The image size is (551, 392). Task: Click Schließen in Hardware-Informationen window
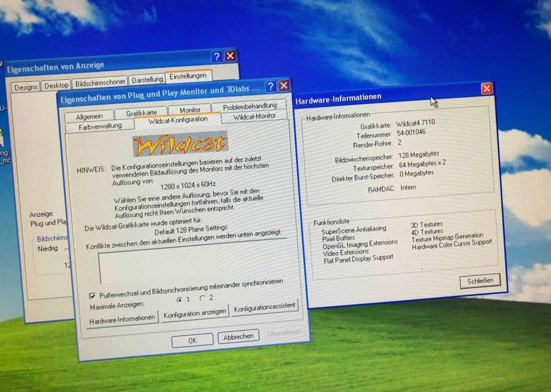pos(480,281)
